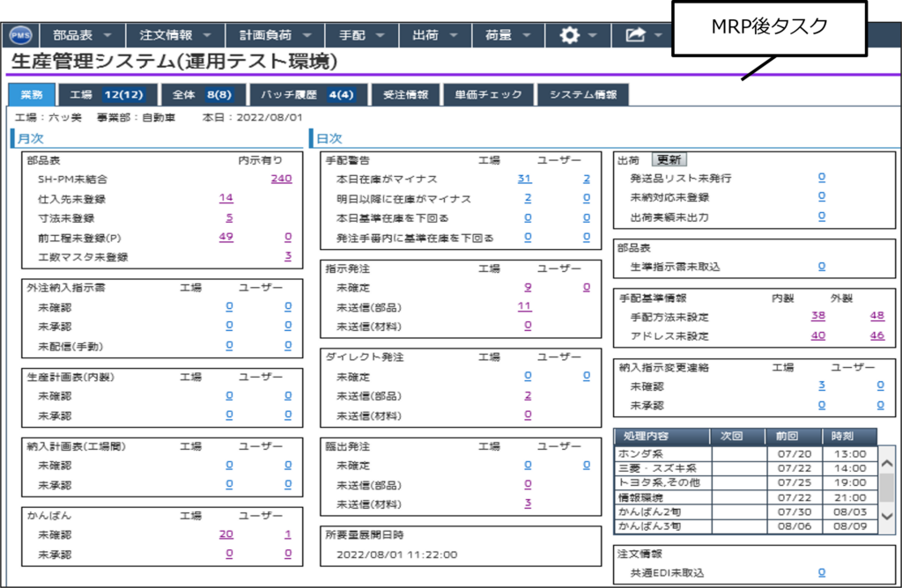
Task: Click the 時刻 column header
Action: (850, 437)
